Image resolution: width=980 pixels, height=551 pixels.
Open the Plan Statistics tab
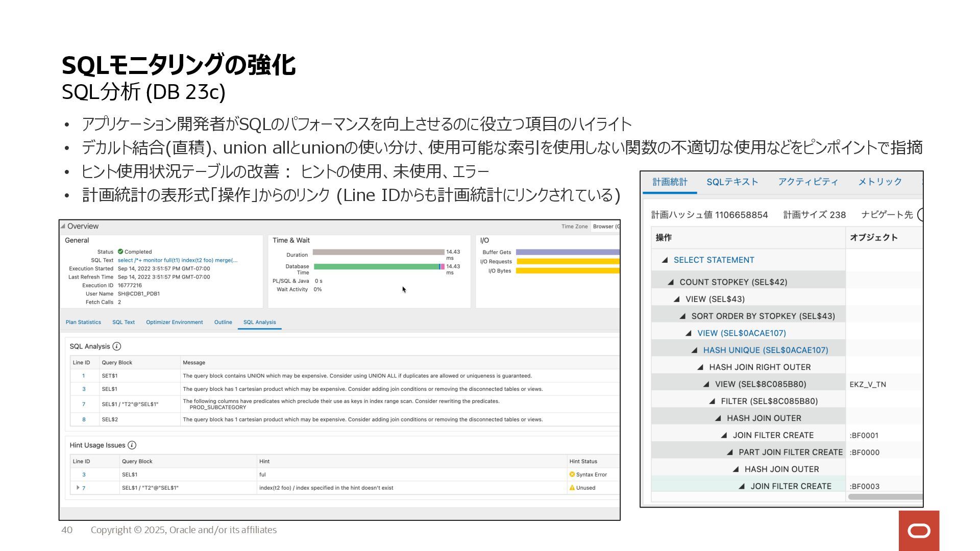[83, 322]
